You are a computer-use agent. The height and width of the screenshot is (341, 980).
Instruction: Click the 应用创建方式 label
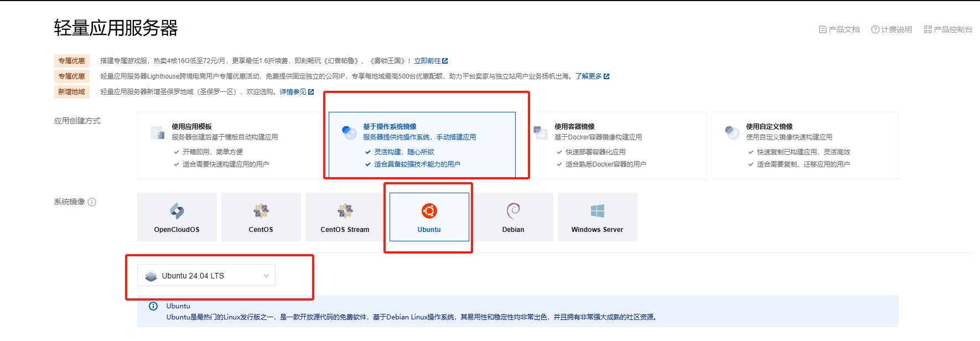(x=77, y=121)
